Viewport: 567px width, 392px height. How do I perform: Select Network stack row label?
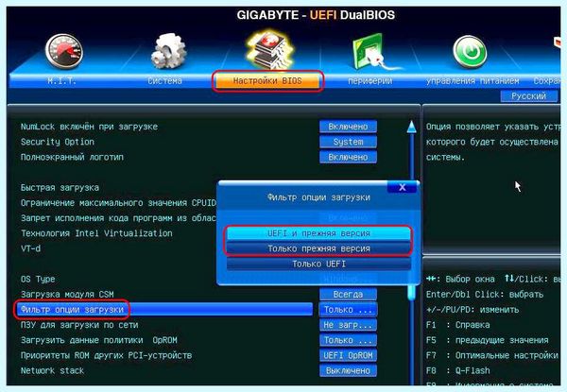pyautogui.click(x=52, y=370)
